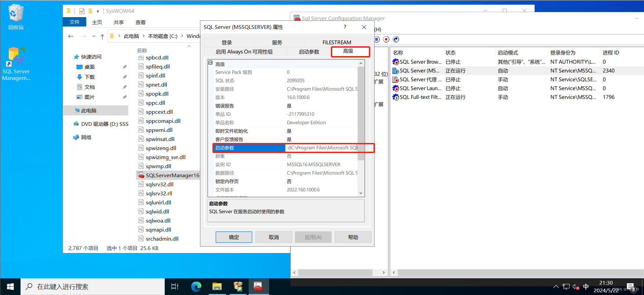The image size is (644, 295).
Task: Open Task View on the taskbar
Action: pos(175,287)
